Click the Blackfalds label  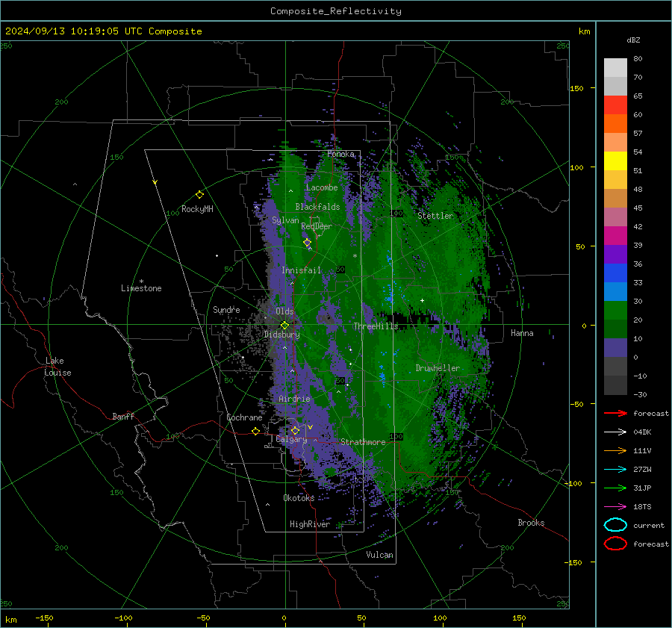pos(317,207)
